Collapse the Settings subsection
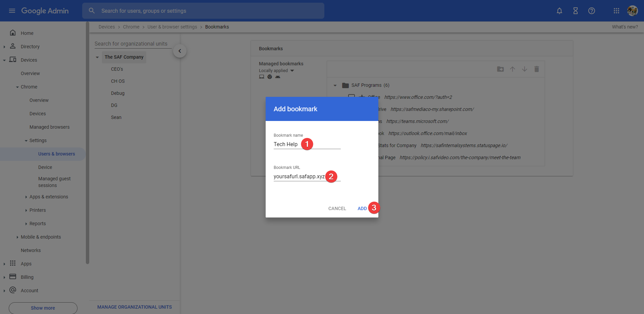The image size is (644, 314). point(26,141)
